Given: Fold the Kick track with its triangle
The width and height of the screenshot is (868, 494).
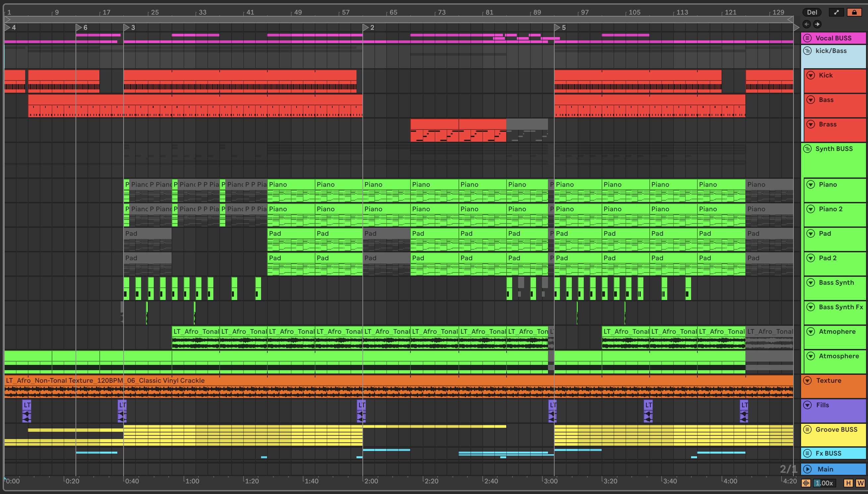Looking at the screenshot, I should coord(811,75).
